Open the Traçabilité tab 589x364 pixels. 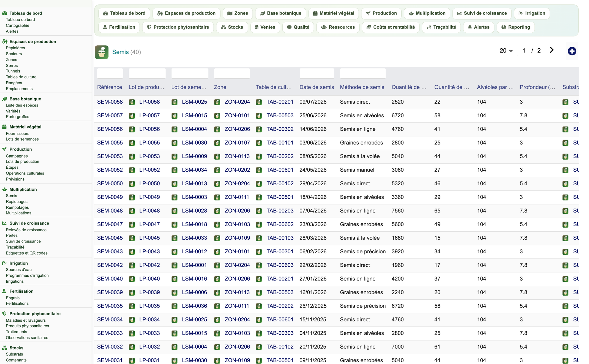point(441,27)
